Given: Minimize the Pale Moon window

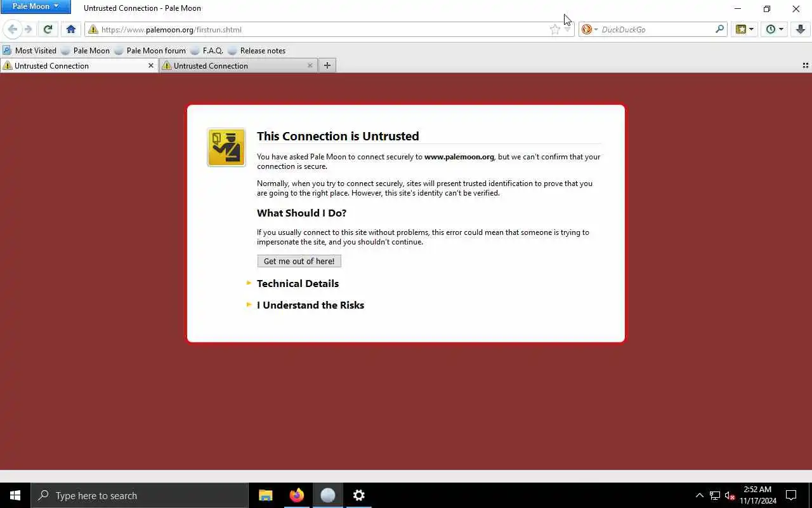Looking at the screenshot, I should [738, 8].
